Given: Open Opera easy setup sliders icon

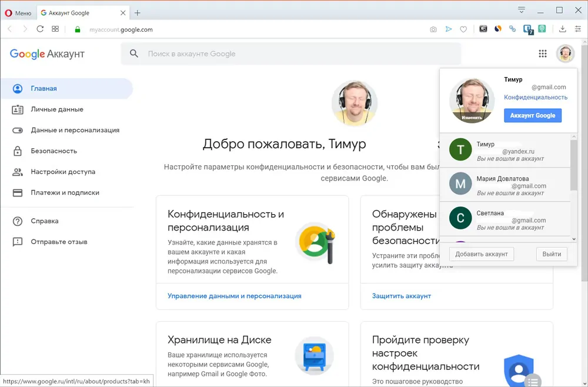Looking at the screenshot, I should (578, 29).
